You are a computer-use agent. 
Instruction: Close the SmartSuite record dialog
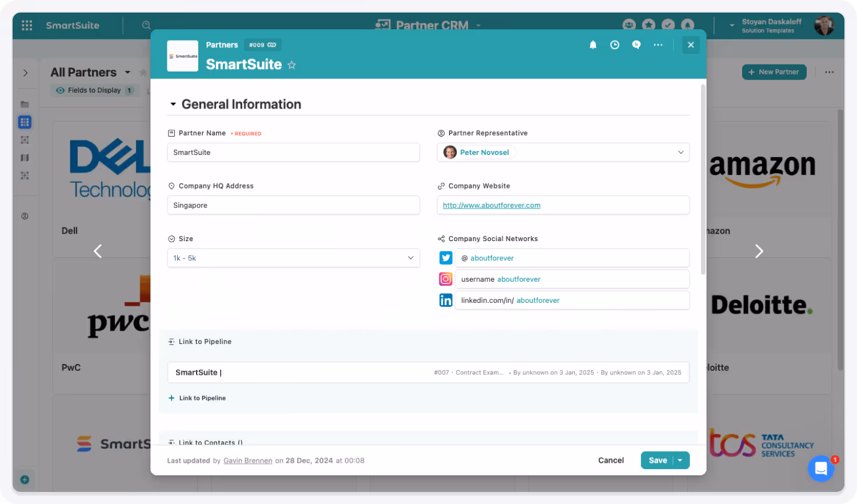(691, 45)
